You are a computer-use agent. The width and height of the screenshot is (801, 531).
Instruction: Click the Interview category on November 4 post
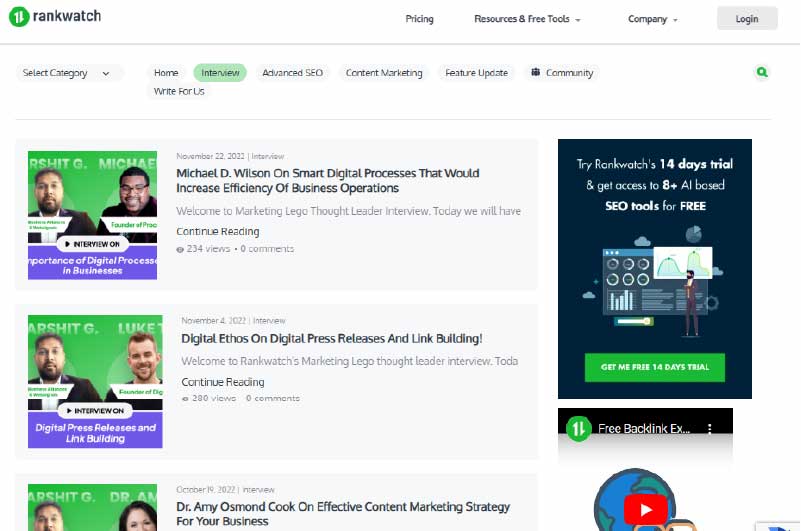pos(269,321)
